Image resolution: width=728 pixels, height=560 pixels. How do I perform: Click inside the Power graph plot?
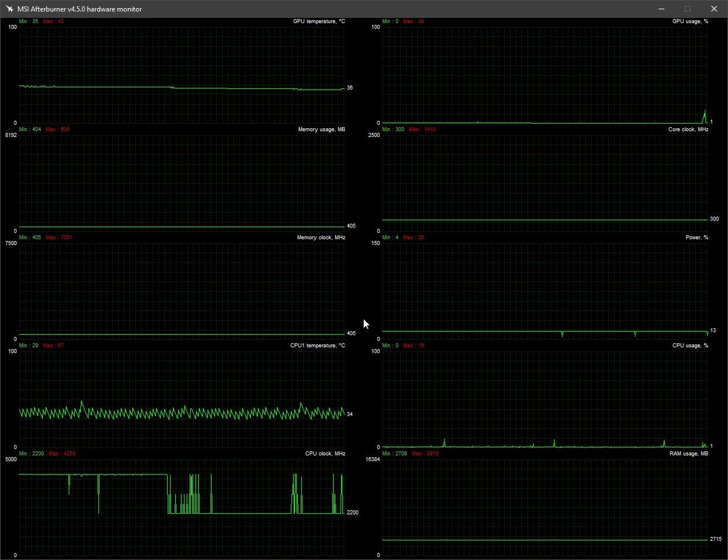pyautogui.click(x=545, y=290)
